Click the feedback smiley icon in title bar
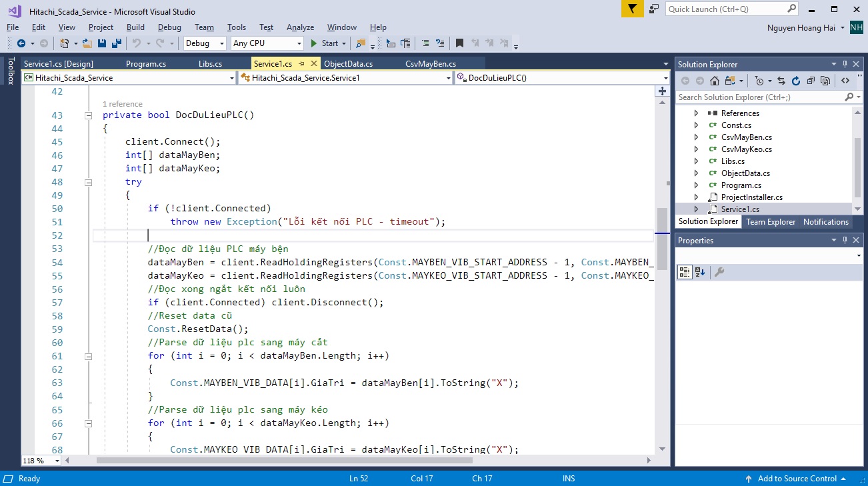Screen dimensions: 868x486 tap(654, 9)
